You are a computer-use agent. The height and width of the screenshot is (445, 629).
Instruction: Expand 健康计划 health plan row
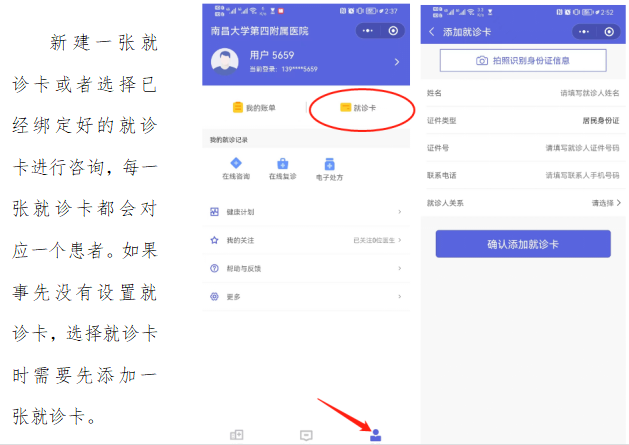point(306,213)
